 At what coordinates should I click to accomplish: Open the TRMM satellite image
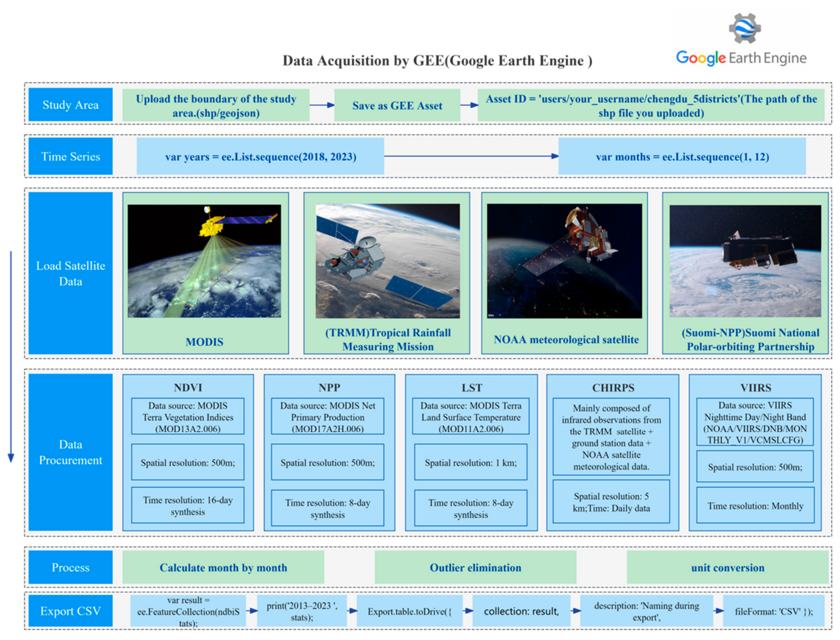(x=388, y=261)
